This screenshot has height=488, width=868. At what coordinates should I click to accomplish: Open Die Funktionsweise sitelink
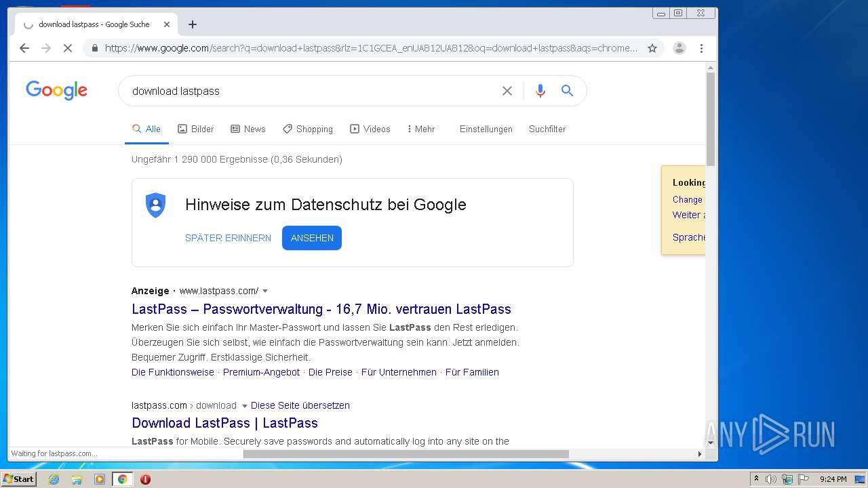(x=173, y=372)
